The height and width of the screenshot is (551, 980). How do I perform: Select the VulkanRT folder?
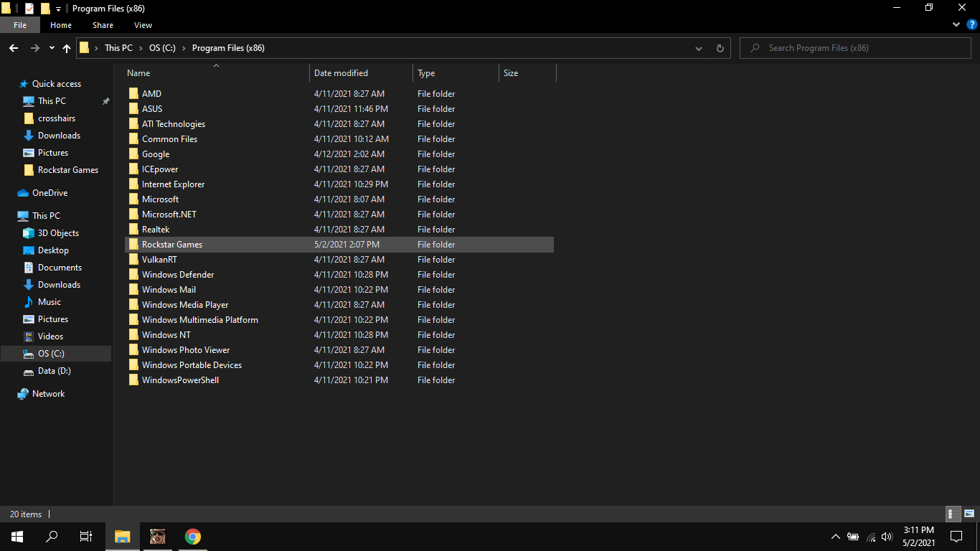click(x=159, y=260)
